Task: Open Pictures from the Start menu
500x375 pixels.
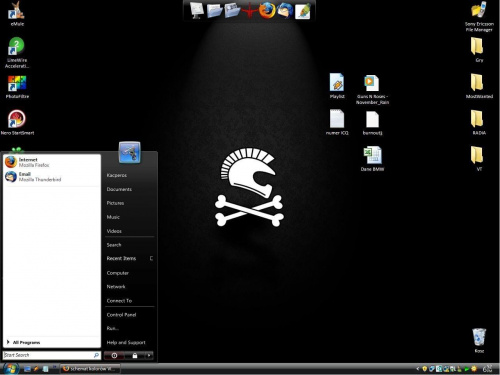Action: pos(115,203)
